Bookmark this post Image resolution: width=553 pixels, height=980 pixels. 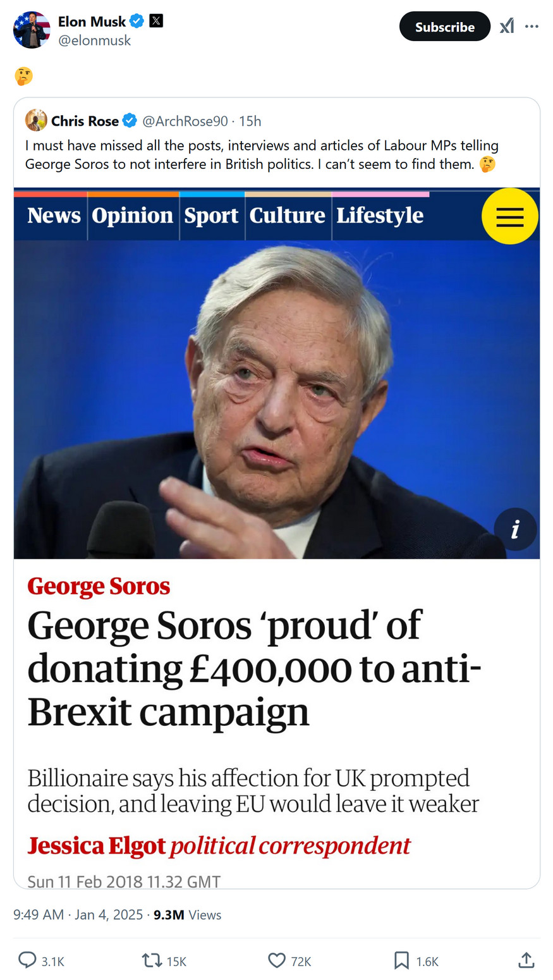pyautogui.click(x=401, y=960)
